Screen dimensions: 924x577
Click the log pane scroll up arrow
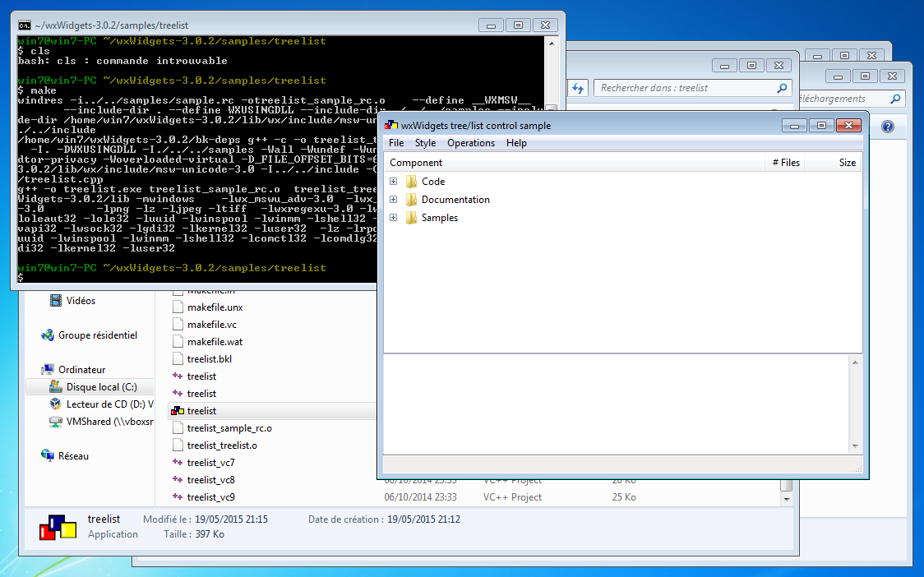[855, 362]
